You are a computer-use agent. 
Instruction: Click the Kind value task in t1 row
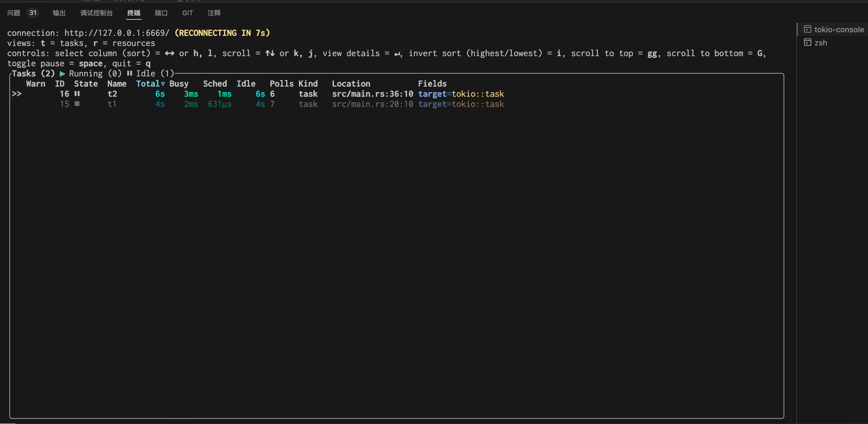[x=308, y=104]
